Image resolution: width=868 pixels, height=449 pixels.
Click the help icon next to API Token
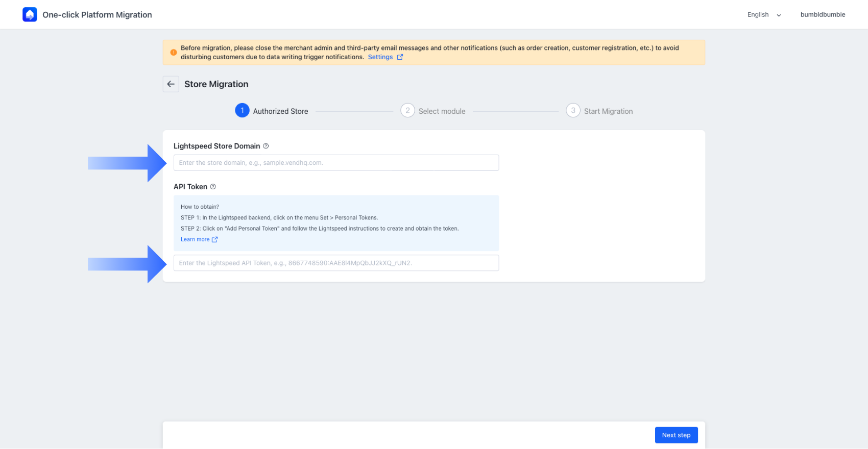213,187
